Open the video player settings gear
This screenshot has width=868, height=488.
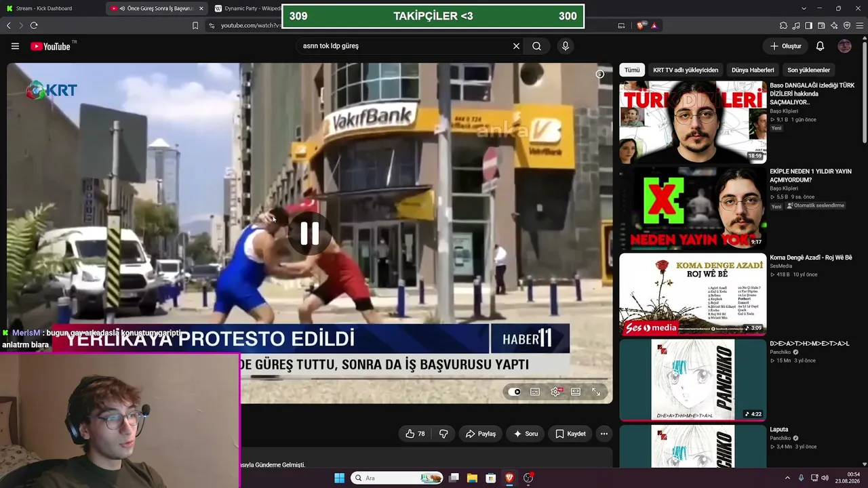click(x=555, y=392)
